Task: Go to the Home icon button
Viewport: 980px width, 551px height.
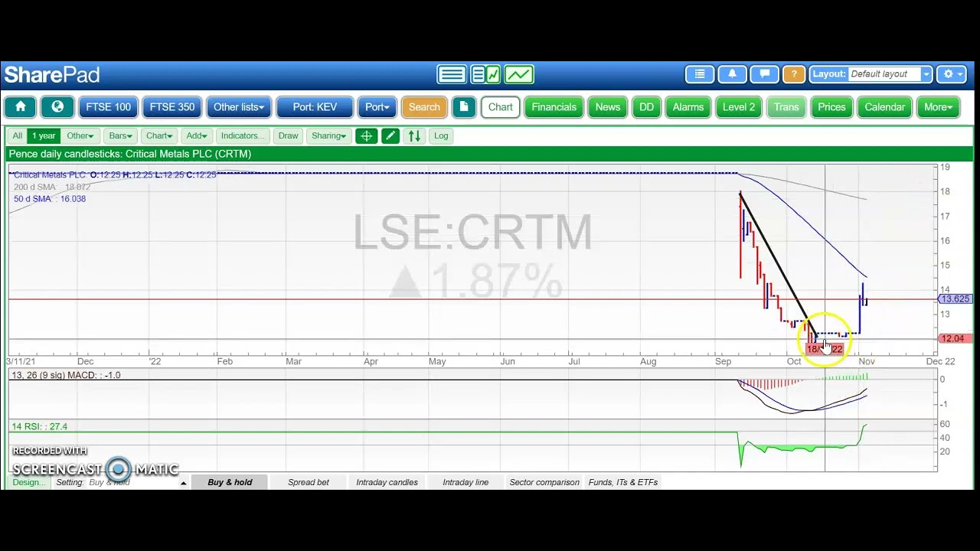Action: pyautogui.click(x=21, y=107)
